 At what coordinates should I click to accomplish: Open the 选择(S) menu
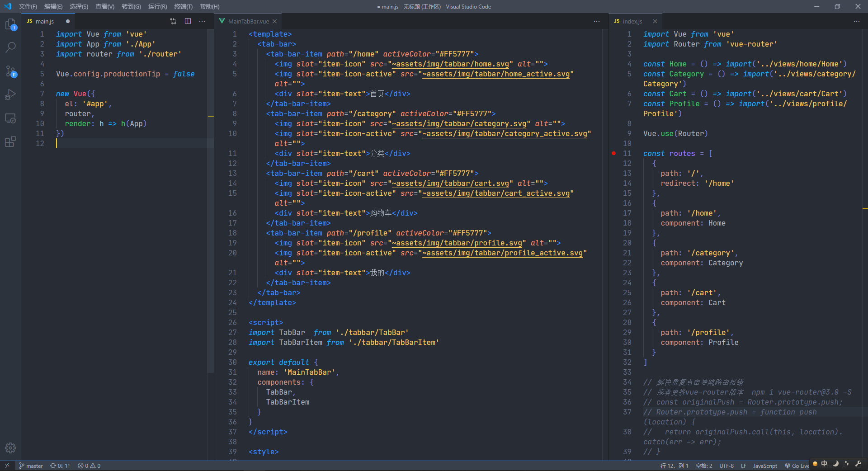(79, 6)
